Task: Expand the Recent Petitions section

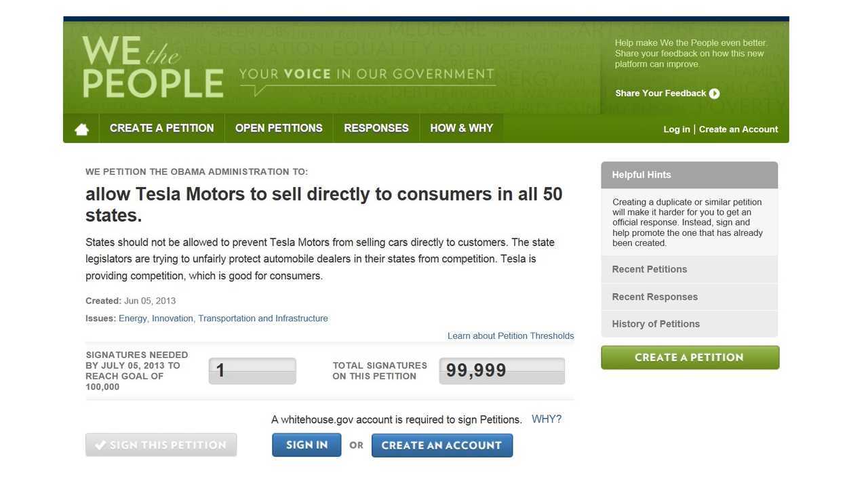Action: coord(690,269)
